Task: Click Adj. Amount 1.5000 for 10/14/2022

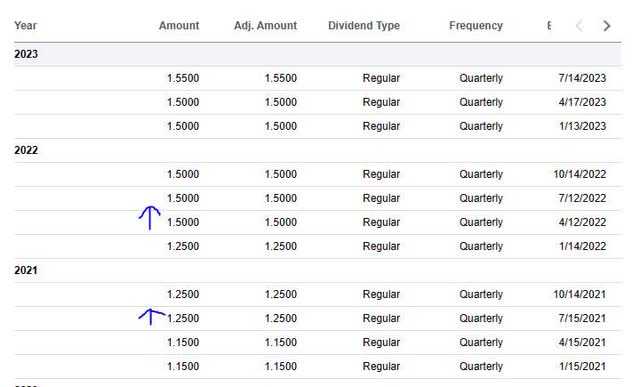Action: (x=281, y=174)
